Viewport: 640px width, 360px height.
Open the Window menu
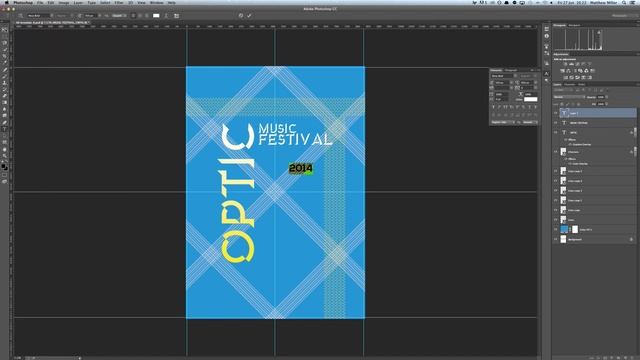click(156, 2)
